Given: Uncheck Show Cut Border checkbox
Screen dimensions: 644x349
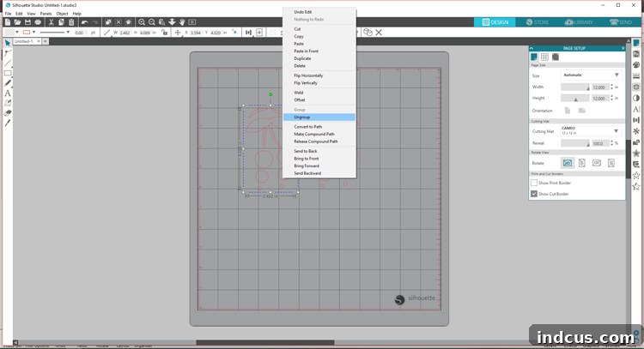Looking at the screenshot, I should click(534, 194).
